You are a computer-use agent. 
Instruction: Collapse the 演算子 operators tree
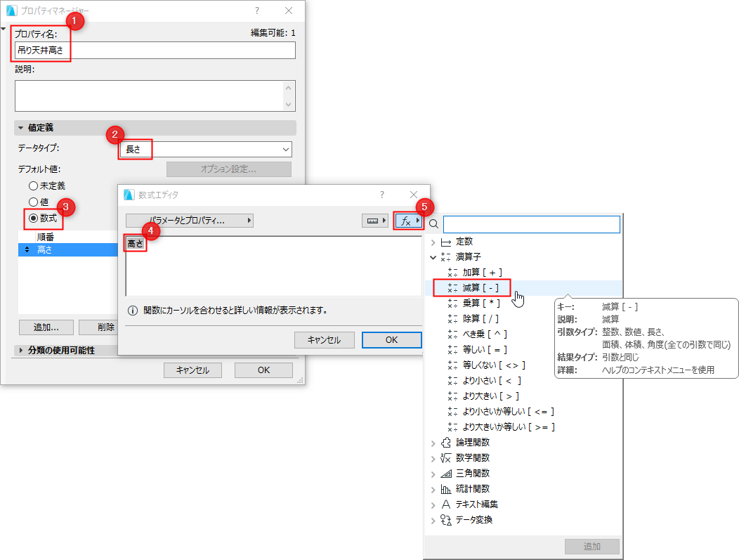pos(433,256)
